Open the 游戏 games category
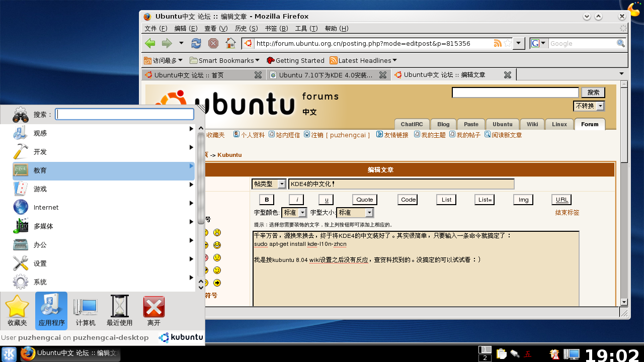 point(104,189)
